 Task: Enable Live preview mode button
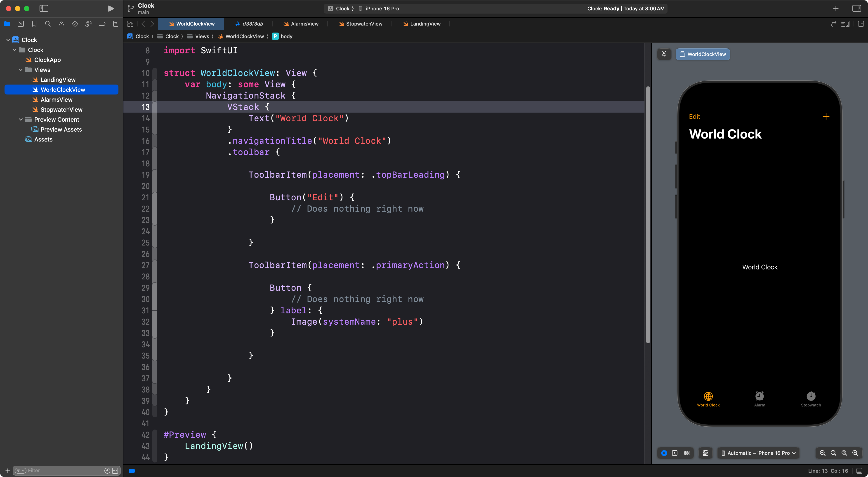(x=664, y=453)
